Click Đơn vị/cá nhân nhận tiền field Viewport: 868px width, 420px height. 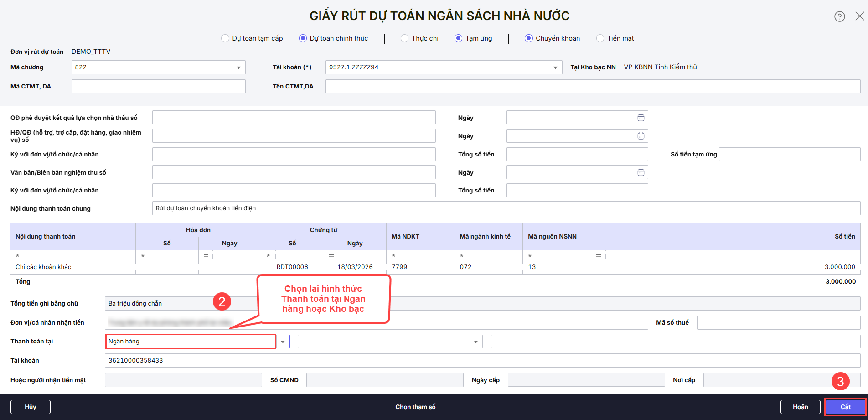coord(377,323)
